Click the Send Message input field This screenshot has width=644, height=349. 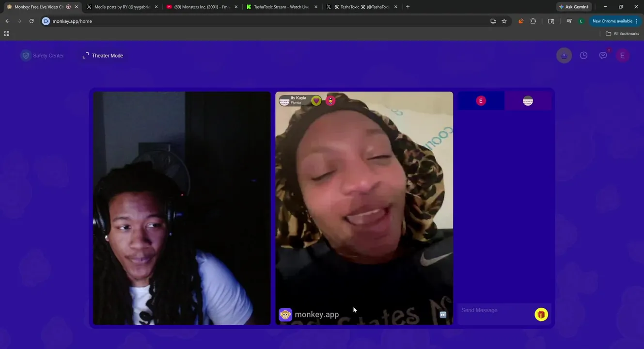[496, 310]
